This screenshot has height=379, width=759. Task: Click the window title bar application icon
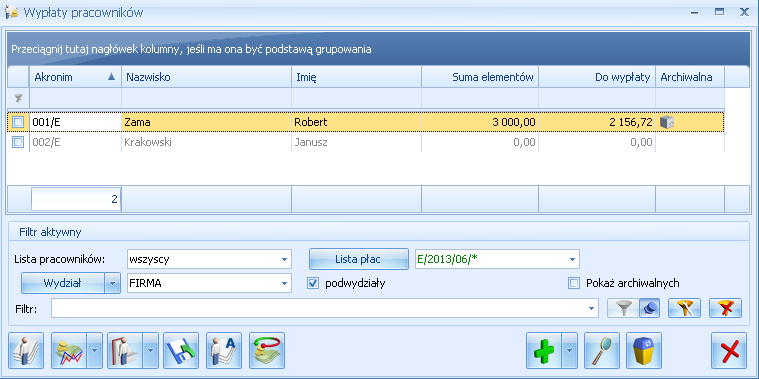(12, 13)
